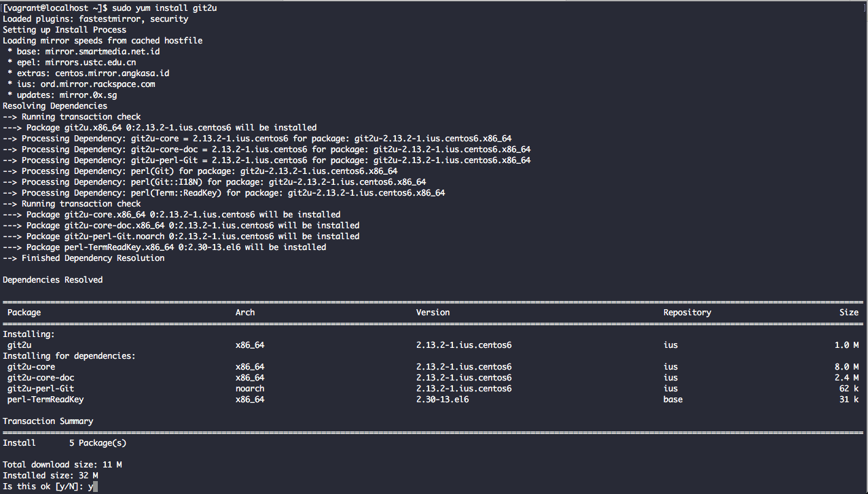Image resolution: width=868 pixels, height=494 pixels.
Task: Click the Arch column header
Action: pos(245,312)
